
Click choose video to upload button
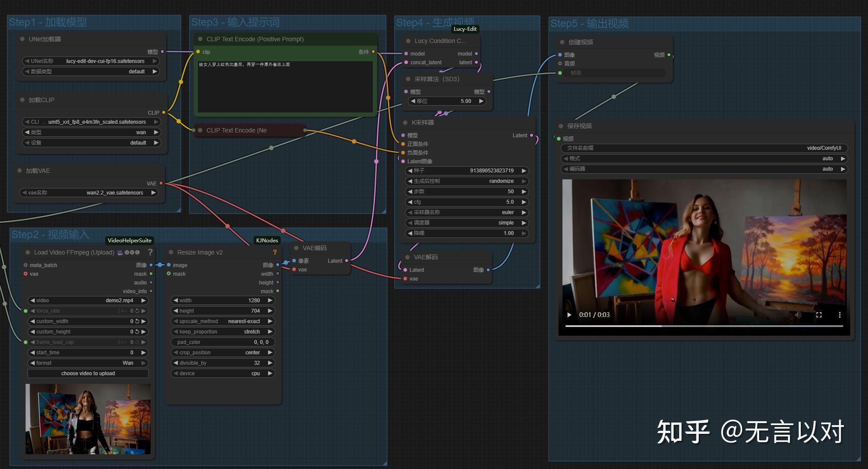pos(88,373)
